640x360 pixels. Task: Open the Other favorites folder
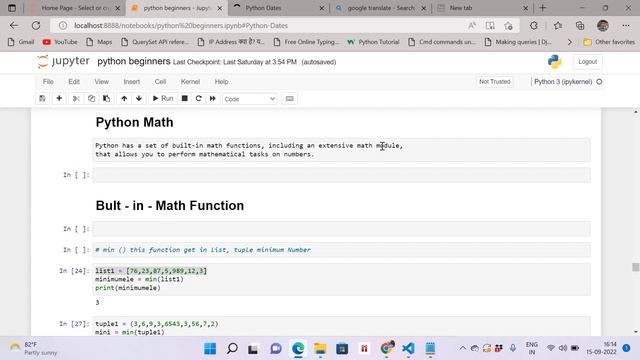(609, 42)
